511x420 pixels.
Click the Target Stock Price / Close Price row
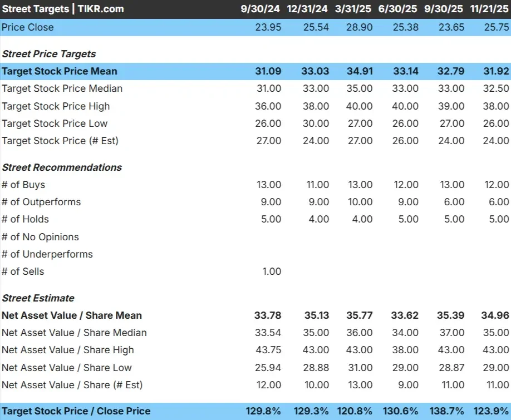tap(77, 411)
